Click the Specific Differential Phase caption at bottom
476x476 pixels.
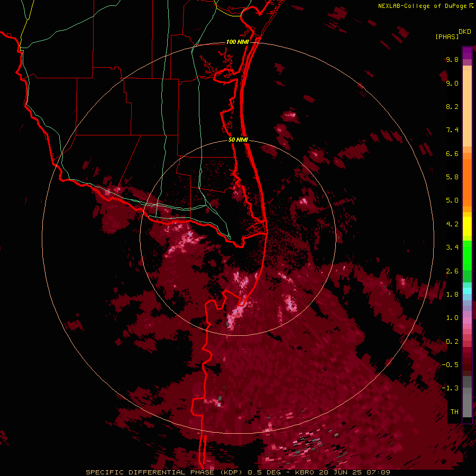(x=237, y=472)
